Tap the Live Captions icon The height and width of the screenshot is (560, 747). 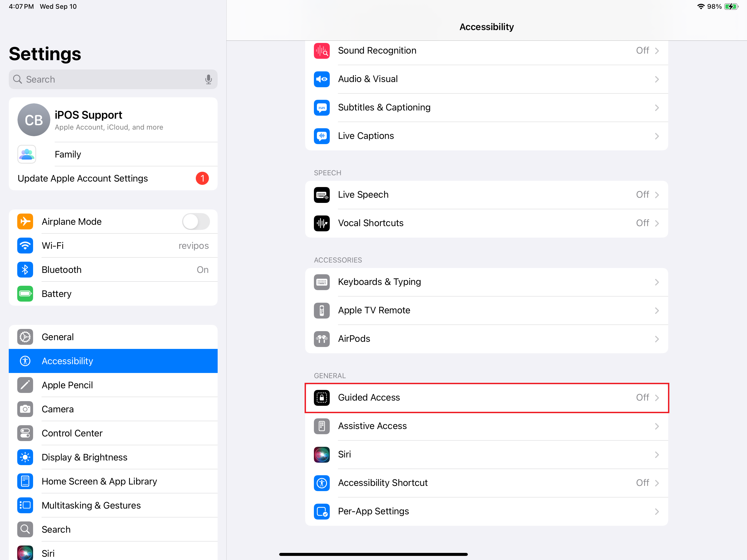[322, 136]
